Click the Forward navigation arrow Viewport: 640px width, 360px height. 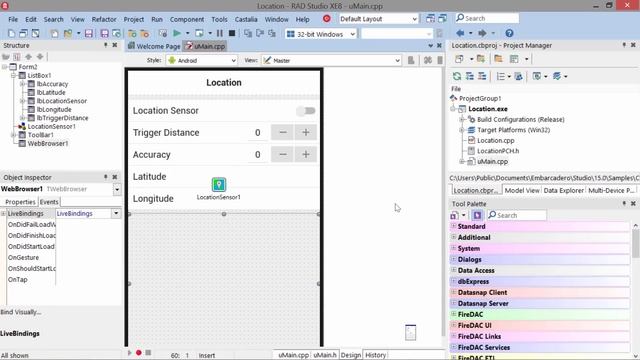point(482,33)
